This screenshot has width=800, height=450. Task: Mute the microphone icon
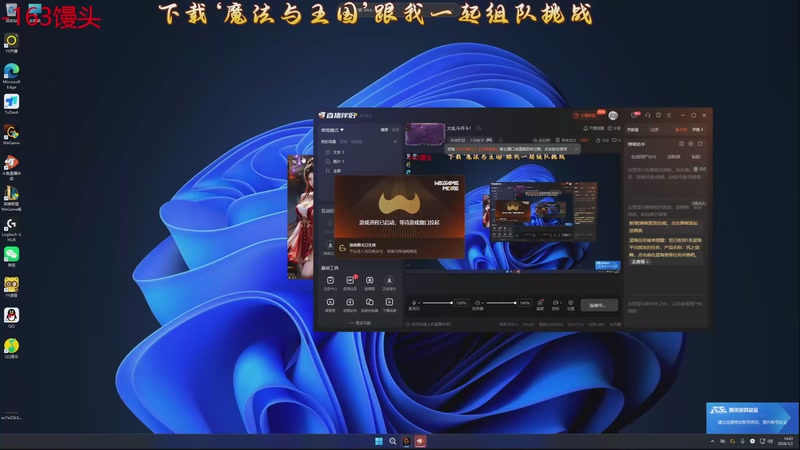[414, 303]
